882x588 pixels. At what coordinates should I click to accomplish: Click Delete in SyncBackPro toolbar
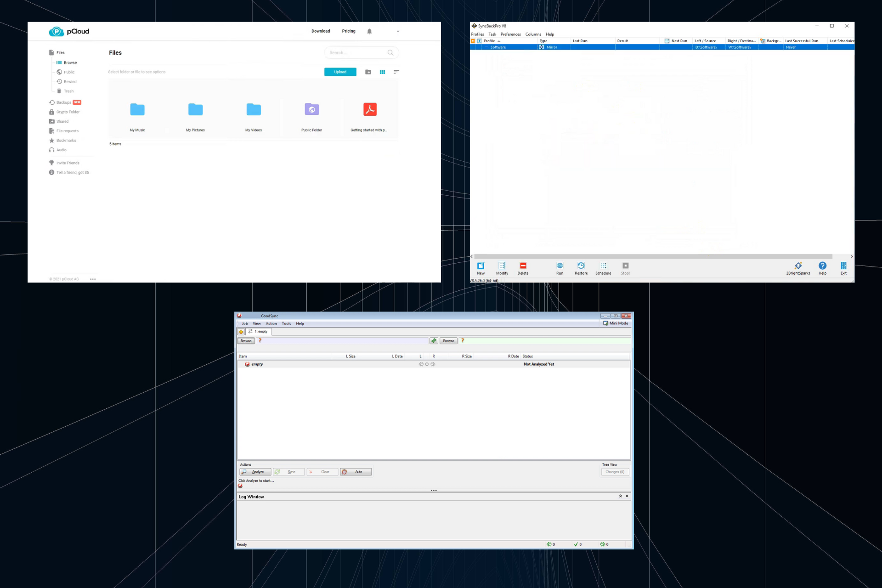523,269
